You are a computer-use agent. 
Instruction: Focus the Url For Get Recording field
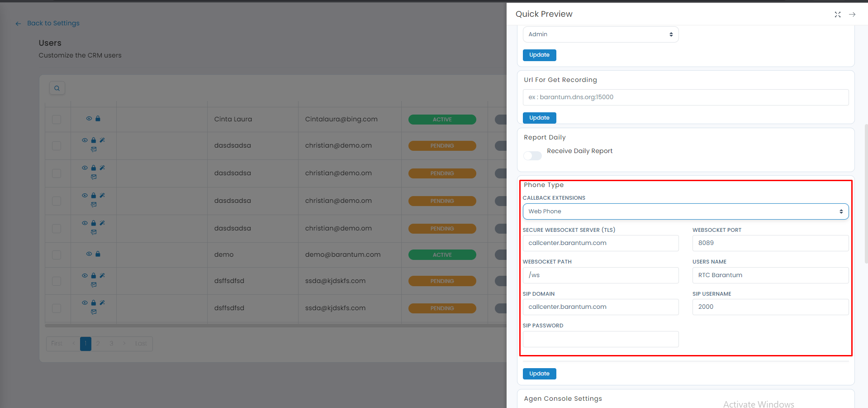coord(686,97)
